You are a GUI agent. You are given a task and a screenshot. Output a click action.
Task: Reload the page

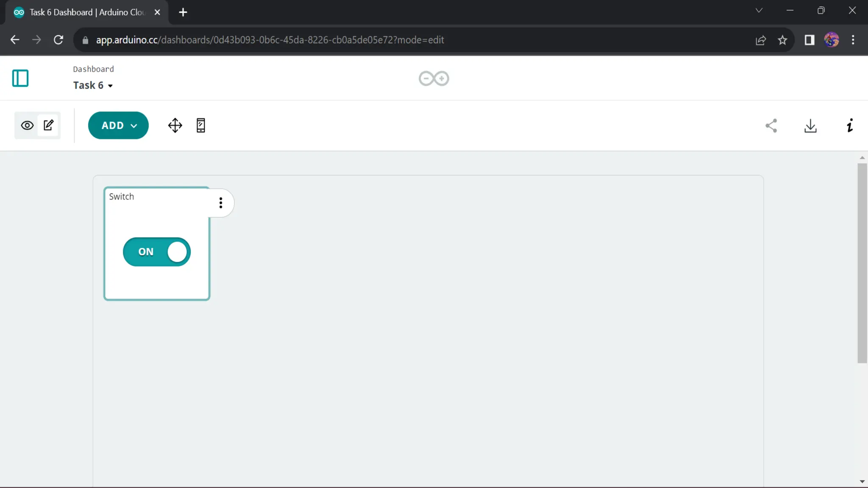(x=58, y=40)
